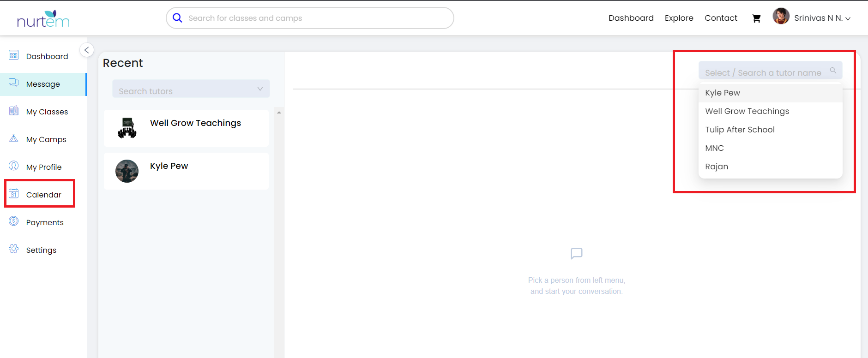Click the My Classes book icon
This screenshot has height=358, width=868.
tap(14, 111)
